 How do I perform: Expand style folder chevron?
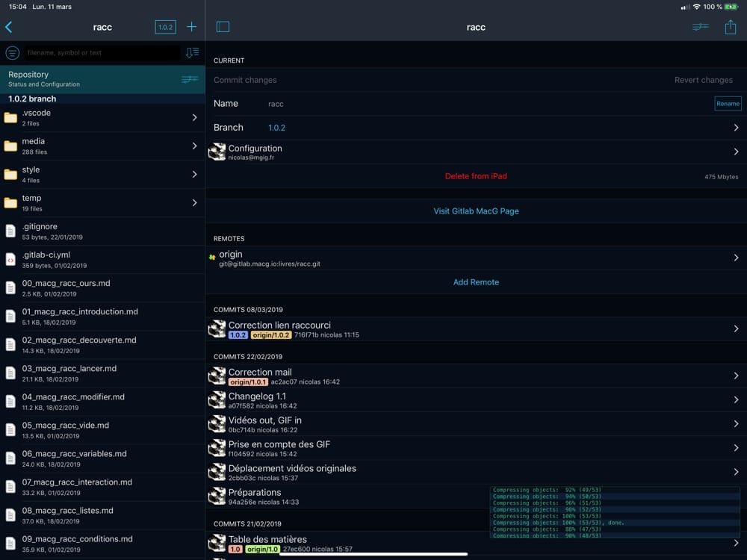[x=194, y=174]
